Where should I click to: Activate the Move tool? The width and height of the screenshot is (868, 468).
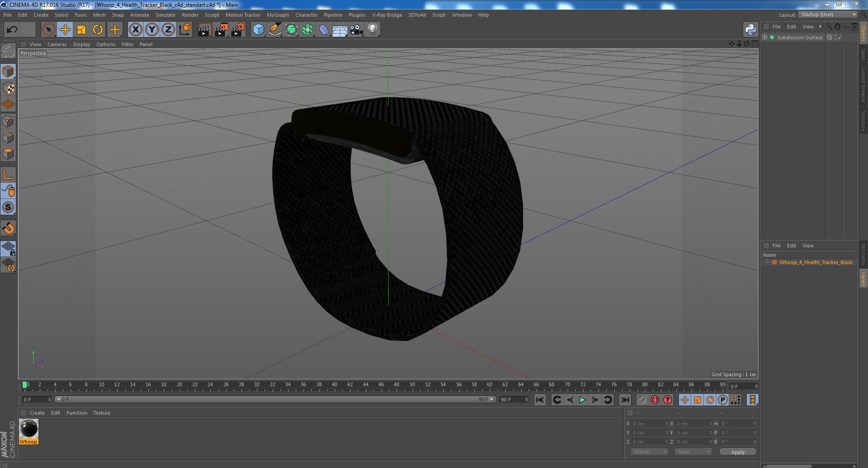coord(65,30)
